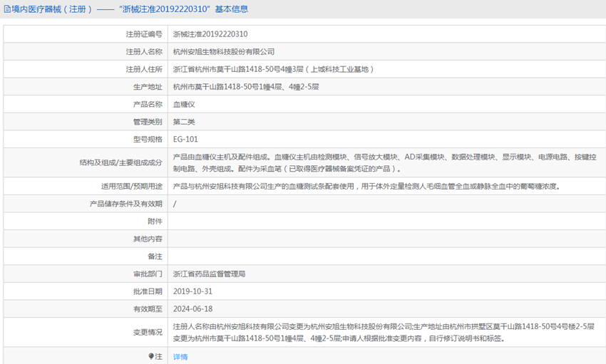The image size is (606, 364).
Task: Click the 注册人名称 label
Action: tap(144, 52)
